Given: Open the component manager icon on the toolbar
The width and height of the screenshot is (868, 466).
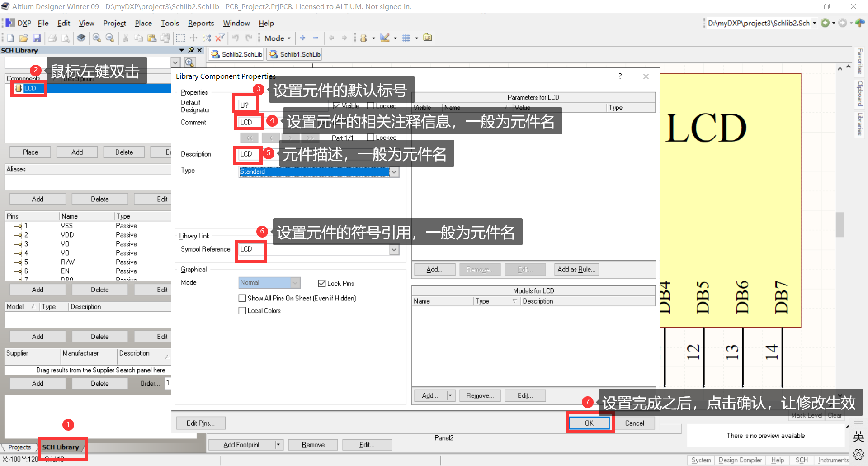Looking at the screenshot, I should (x=427, y=38).
